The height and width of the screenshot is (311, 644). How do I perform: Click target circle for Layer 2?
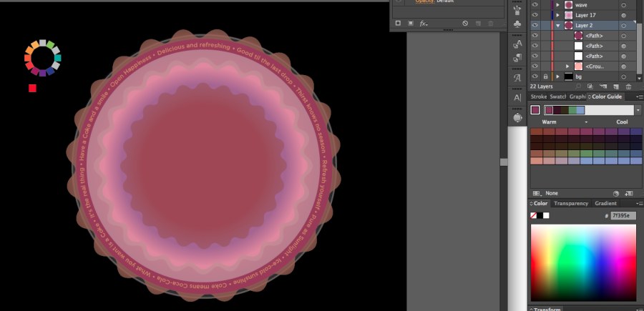623,26
